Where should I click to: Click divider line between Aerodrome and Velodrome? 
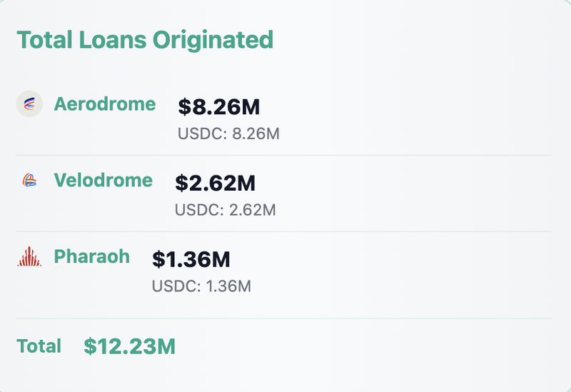pyautogui.click(x=284, y=155)
